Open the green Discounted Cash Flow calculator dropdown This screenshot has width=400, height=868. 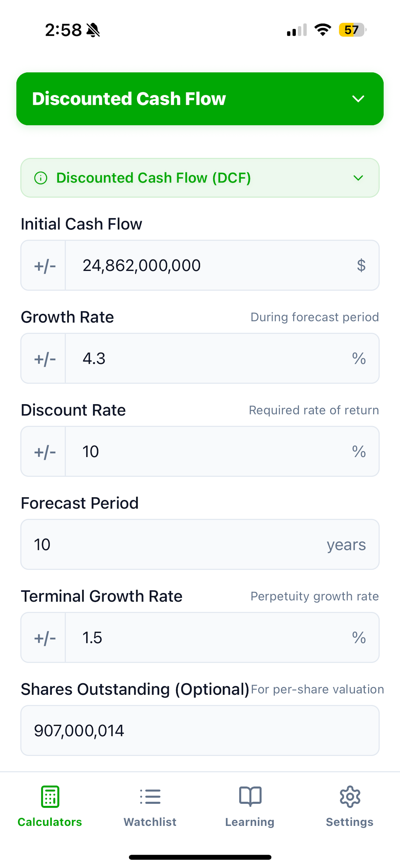[x=200, y=99]
